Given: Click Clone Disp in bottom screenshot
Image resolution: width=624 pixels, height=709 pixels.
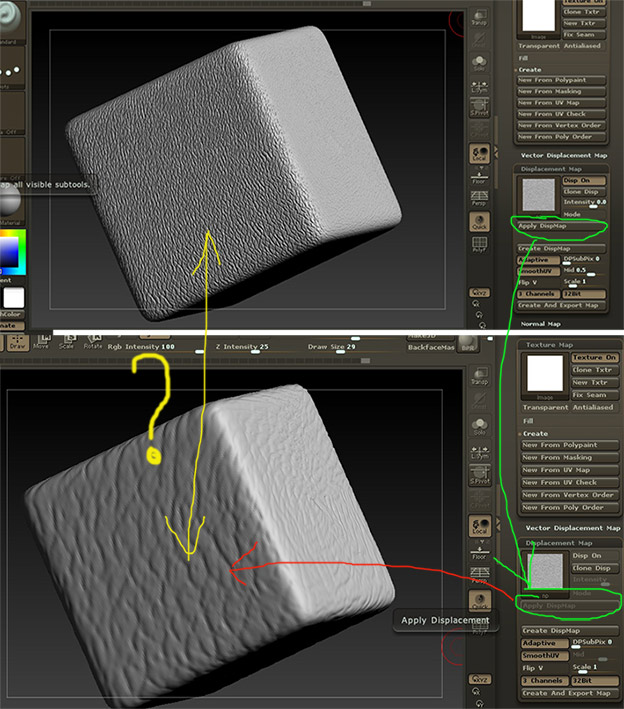Looking at the screenshot, I should (595, 568).
